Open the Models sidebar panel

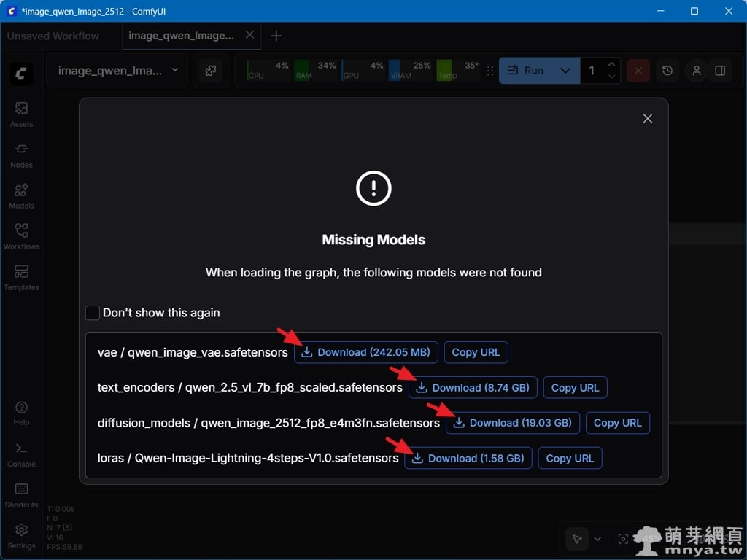point(21,195)
